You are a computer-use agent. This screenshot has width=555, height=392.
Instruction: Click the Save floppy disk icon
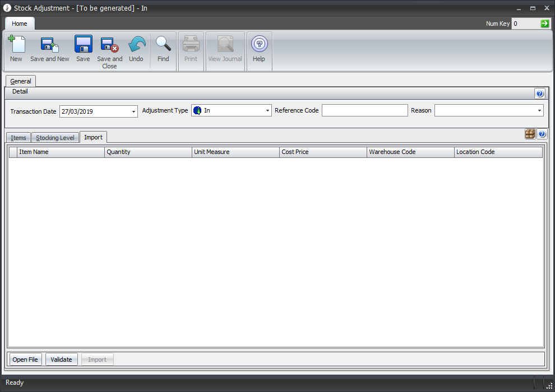pos(83,45)
